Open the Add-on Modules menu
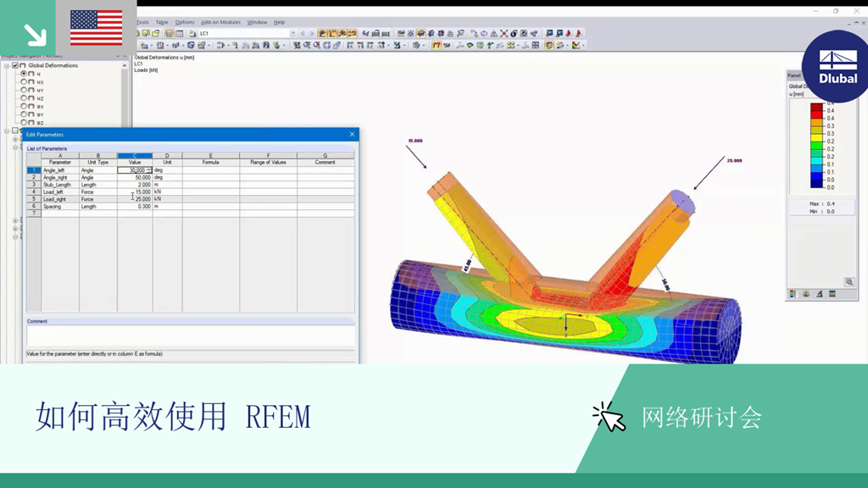 220,22
